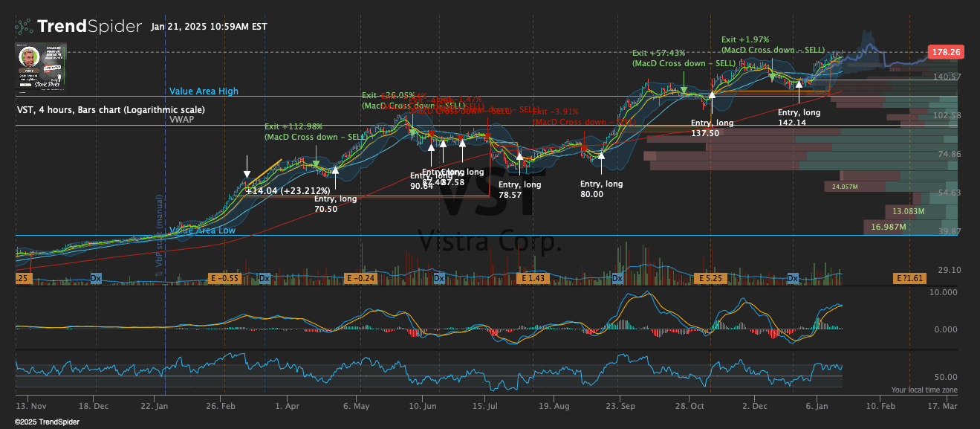Image resolution: width=980 pixels, height=429 pixels.
Task: Select the E 71.61 earnings marker
Action: coord(909,278)
